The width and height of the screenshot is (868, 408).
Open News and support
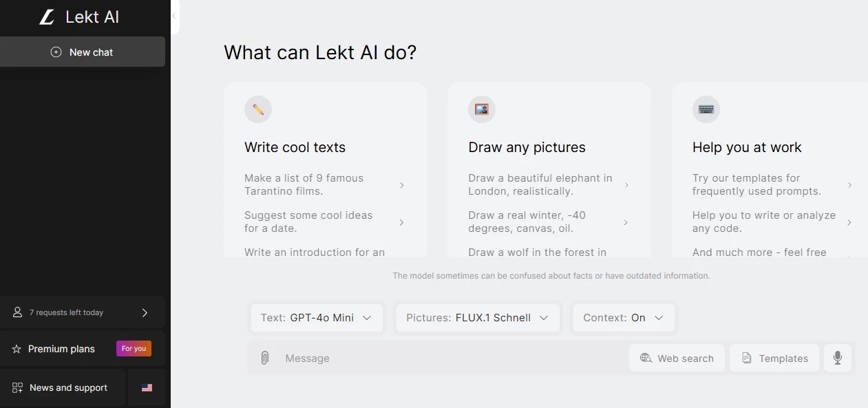[68, 387]
